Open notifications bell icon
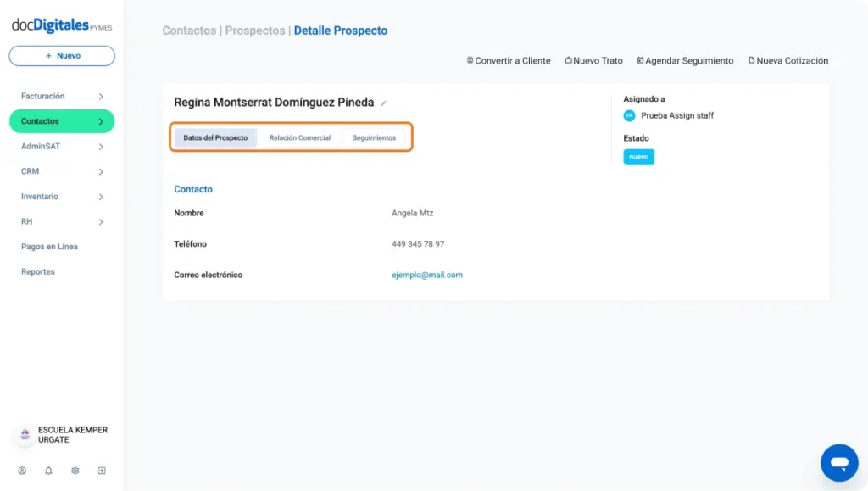Image resolution: width=868 pixels, height=491 pixels. pos(48,471)
